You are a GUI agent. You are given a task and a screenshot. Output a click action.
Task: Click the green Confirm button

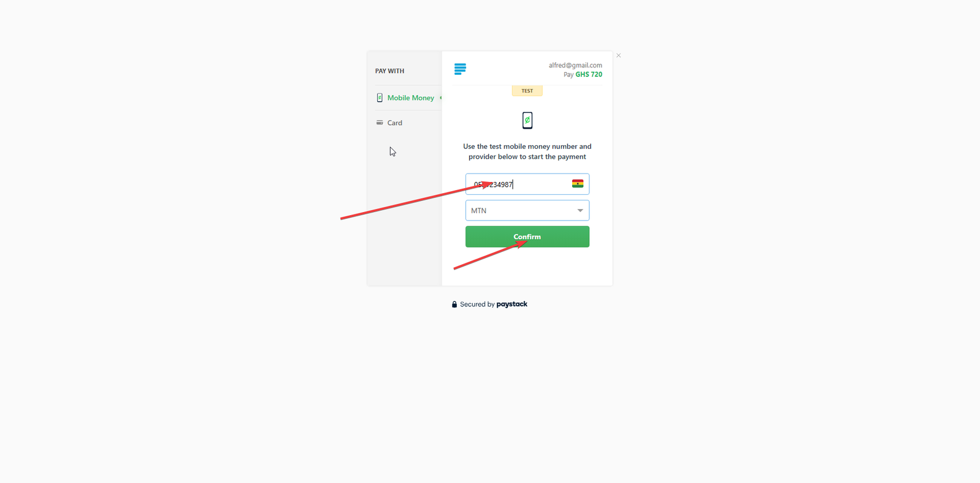(527, 237)
